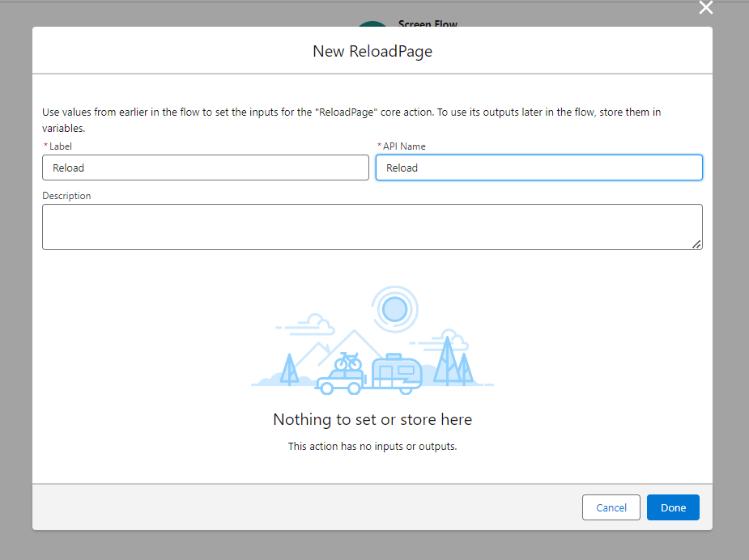The width and height of the screenshot is (749, 560).
Task: Click into the Description text area
Action: click(x=372, y=227)
